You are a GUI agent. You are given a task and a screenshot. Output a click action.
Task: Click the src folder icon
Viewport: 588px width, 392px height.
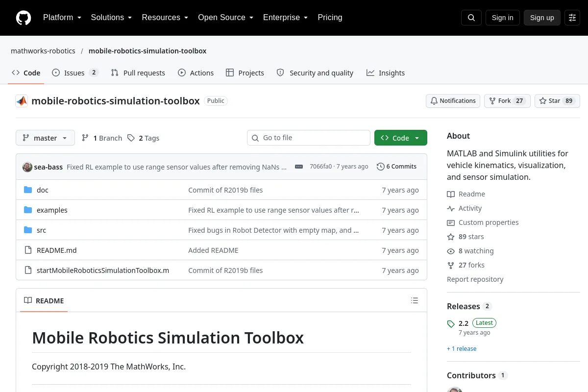point(28,230)
